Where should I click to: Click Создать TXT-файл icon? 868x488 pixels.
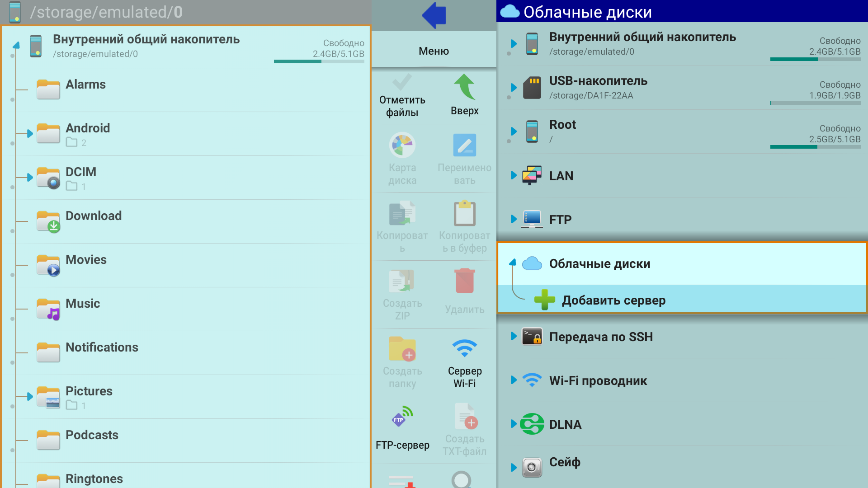tap(466, 416)
